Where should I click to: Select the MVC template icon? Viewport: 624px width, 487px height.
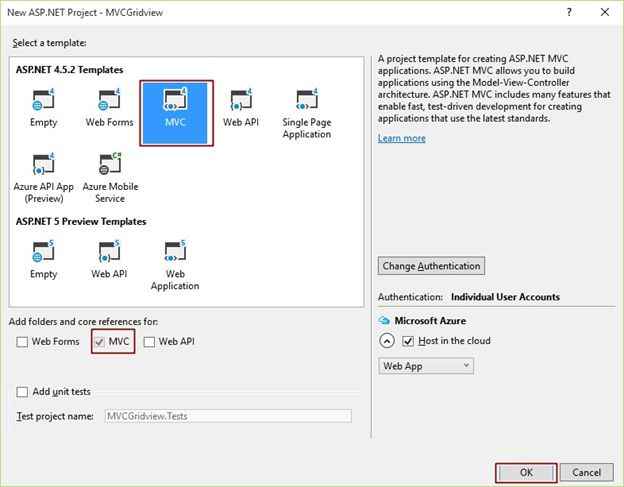[x=175, y=100]
